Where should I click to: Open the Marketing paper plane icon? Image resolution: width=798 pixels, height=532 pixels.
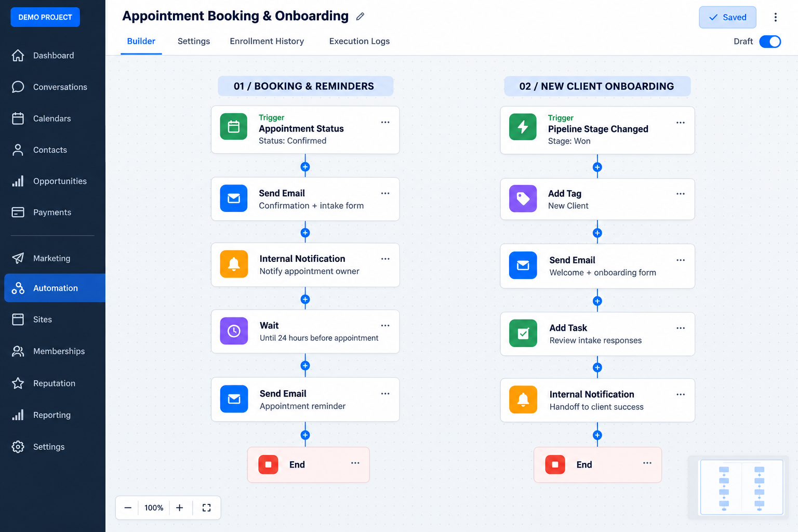coord(18,258)
